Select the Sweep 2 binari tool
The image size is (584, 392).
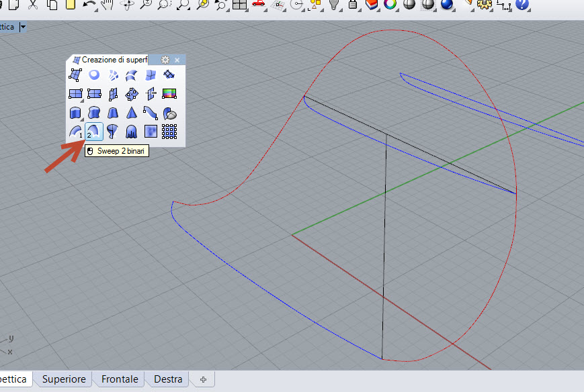click(94, 131)
